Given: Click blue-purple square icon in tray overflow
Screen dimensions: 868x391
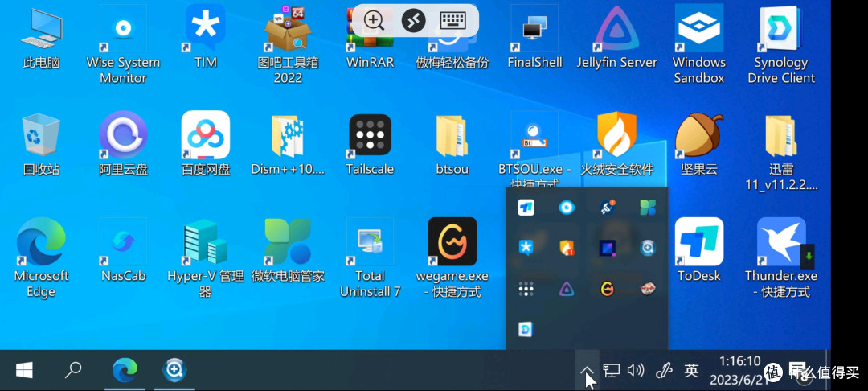Looking at the screenshot, I should (608, 248).
